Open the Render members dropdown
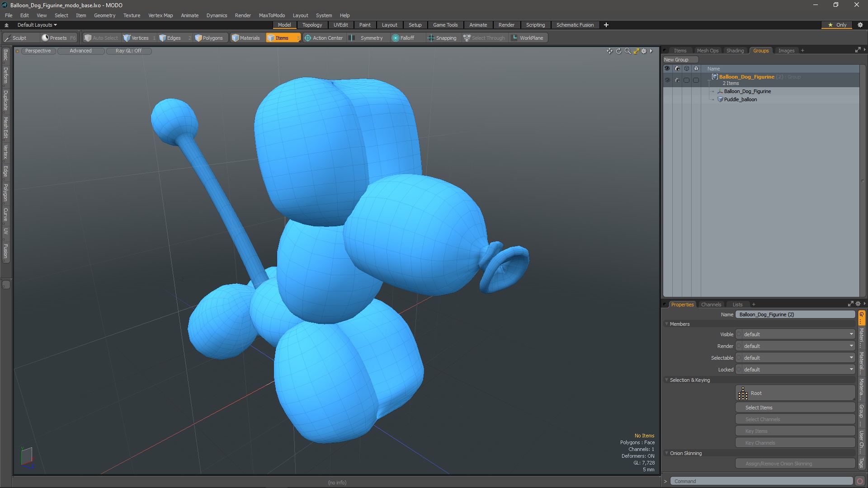The image size is (868, 488). (x=795, y=346)
